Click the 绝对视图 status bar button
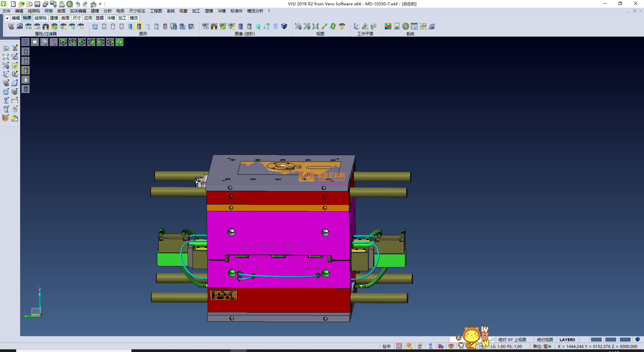 [x=545, y=340]
